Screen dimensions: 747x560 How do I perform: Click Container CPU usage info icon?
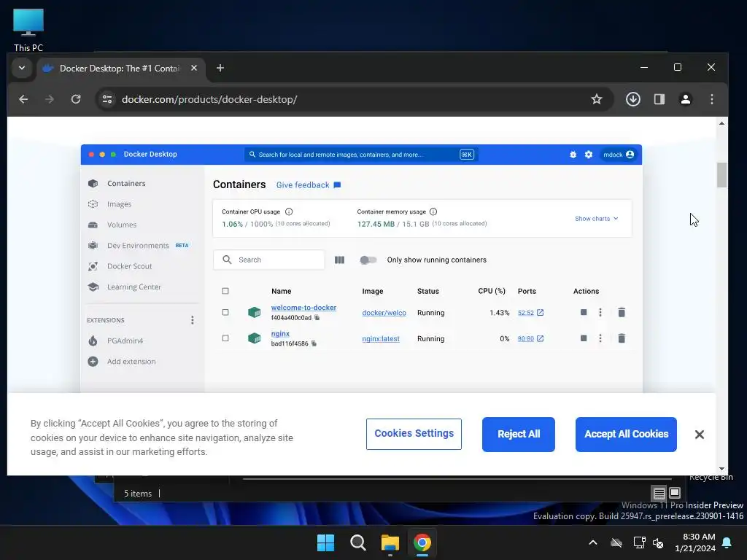click(x=289, y=212)
